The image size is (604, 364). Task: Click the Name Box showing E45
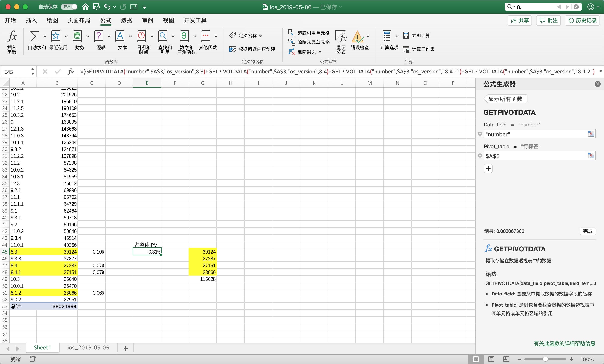tap(16, 72)
